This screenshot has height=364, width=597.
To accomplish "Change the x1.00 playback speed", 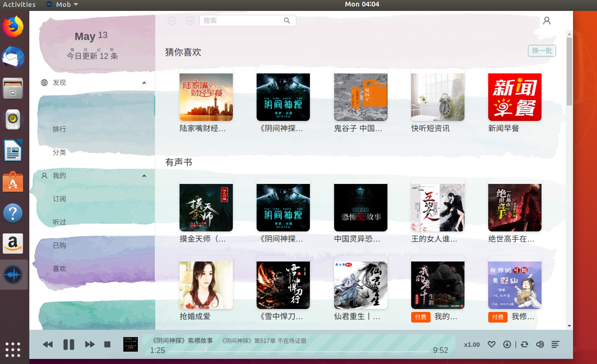I will 472,345.
